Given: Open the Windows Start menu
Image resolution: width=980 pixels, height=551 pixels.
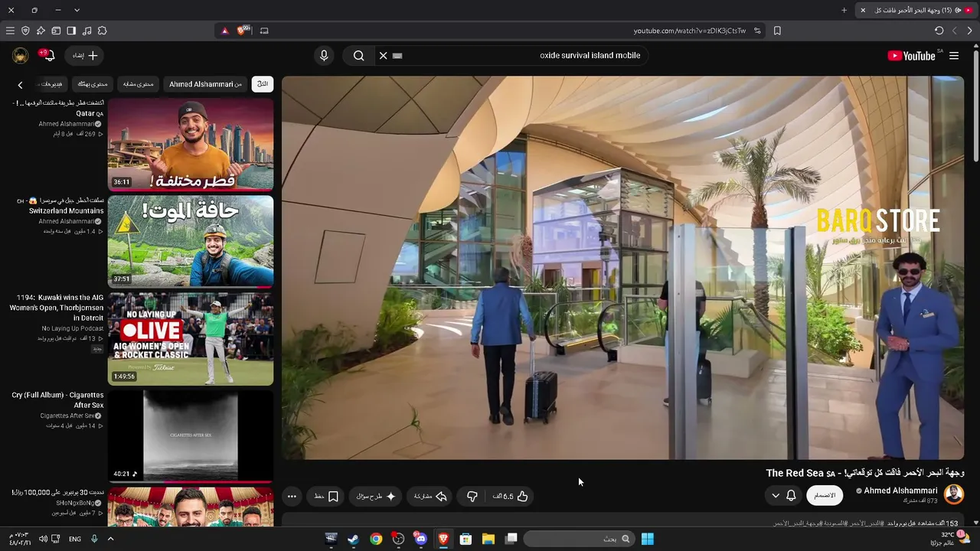Looking at the screenshot, I should click(648, 539).
